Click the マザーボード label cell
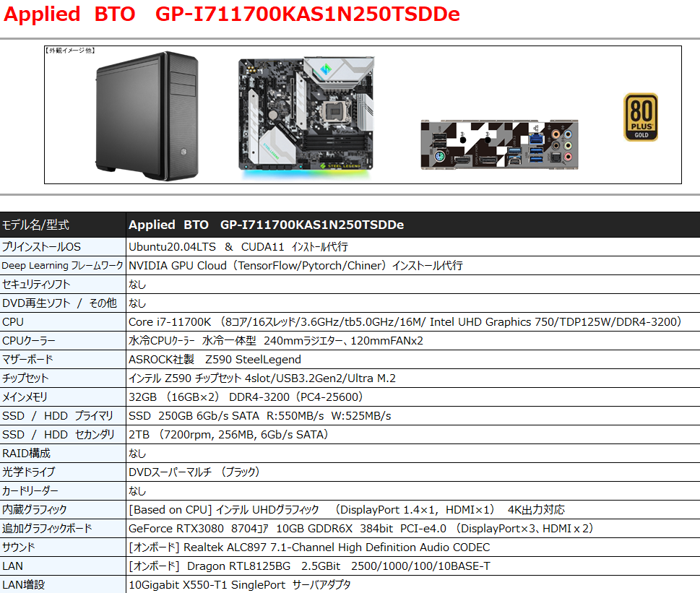The height and width of the screenshot is (593, 700). 63,359
